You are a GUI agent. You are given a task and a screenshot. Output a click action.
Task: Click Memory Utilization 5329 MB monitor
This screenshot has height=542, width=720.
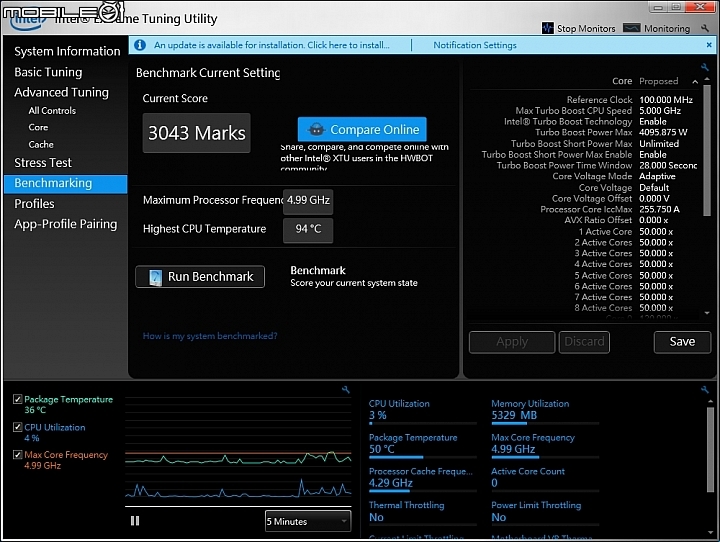[x=545, y=410]
